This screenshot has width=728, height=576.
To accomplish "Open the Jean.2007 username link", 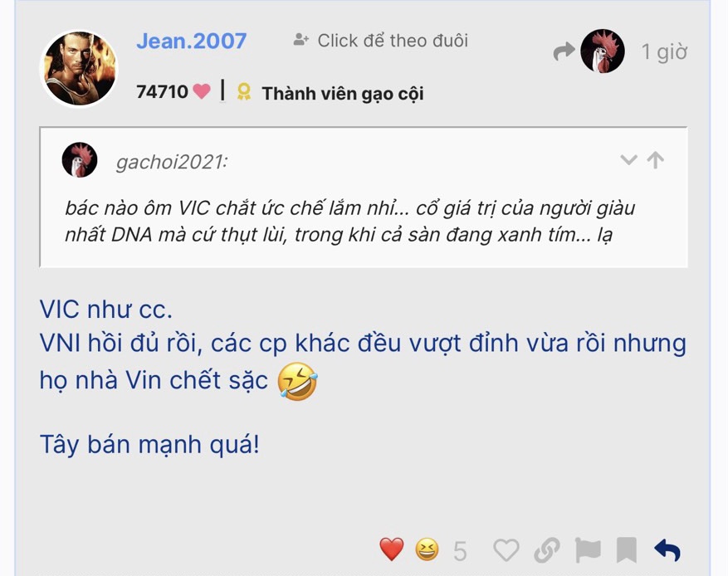I will 191,41.
